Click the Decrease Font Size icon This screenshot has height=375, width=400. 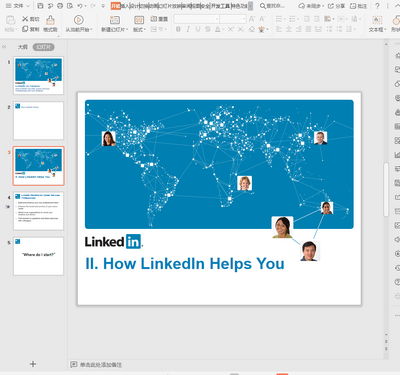[262, 19]
